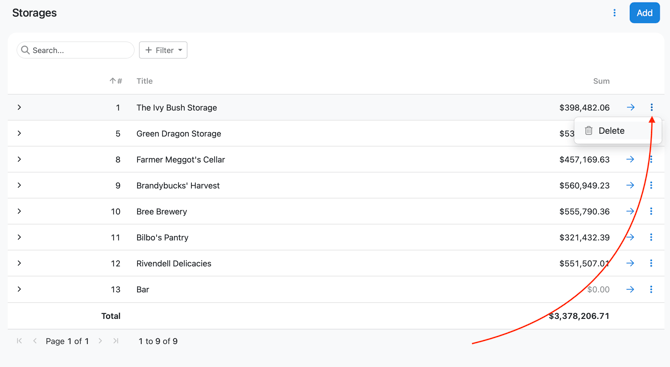Click the title Bree Brewery
This screenshot has height=367, width=670.
pos(162,211)
